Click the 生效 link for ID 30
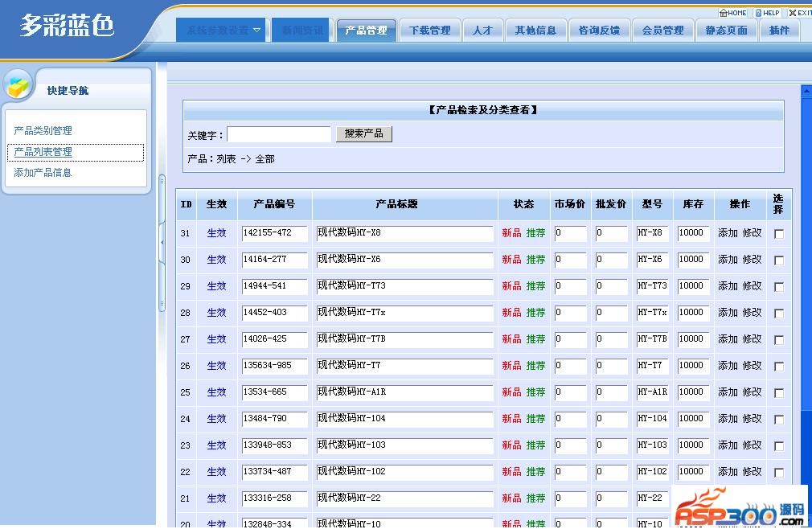The height and width of the screenshot is (529, 812). coord(216,260)
